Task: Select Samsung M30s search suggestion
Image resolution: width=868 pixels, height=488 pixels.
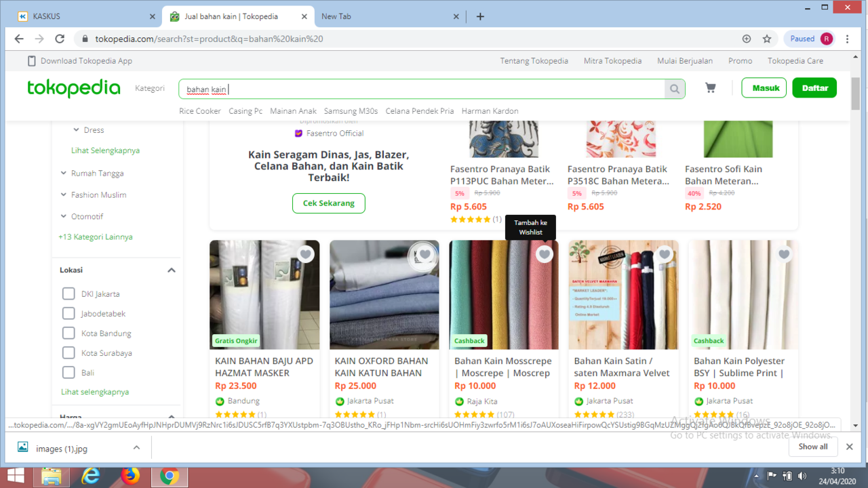Action: point(351,110)
